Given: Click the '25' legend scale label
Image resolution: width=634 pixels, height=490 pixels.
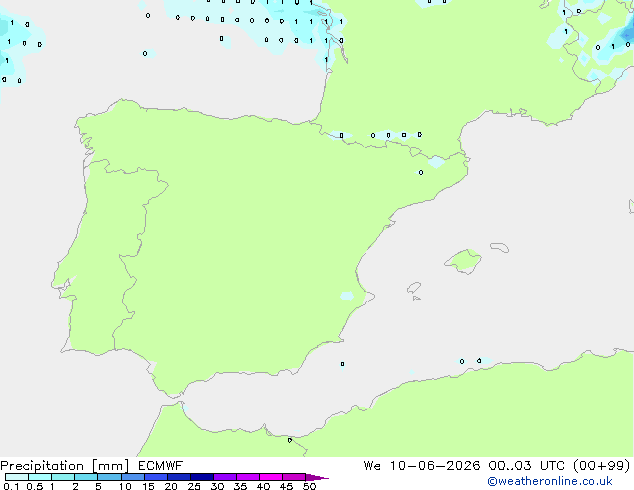Looking at the screenshot, I should point(194,486).
